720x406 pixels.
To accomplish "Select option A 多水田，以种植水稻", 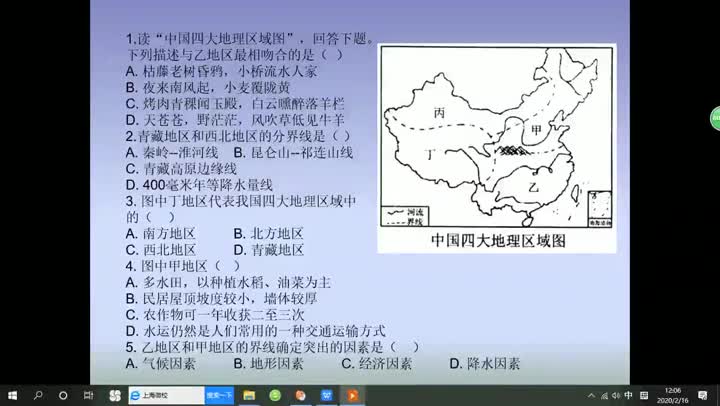I will pyautogui.click(x=228, y=282).
